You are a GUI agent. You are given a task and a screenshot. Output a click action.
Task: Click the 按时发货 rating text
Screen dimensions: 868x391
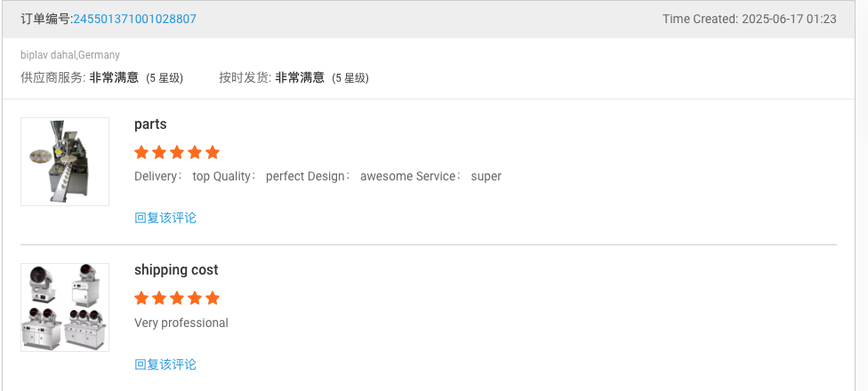(x=293, y=78)
